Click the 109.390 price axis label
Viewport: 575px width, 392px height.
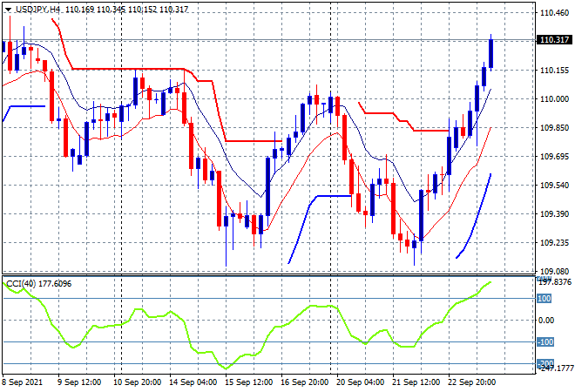(554, 213)
